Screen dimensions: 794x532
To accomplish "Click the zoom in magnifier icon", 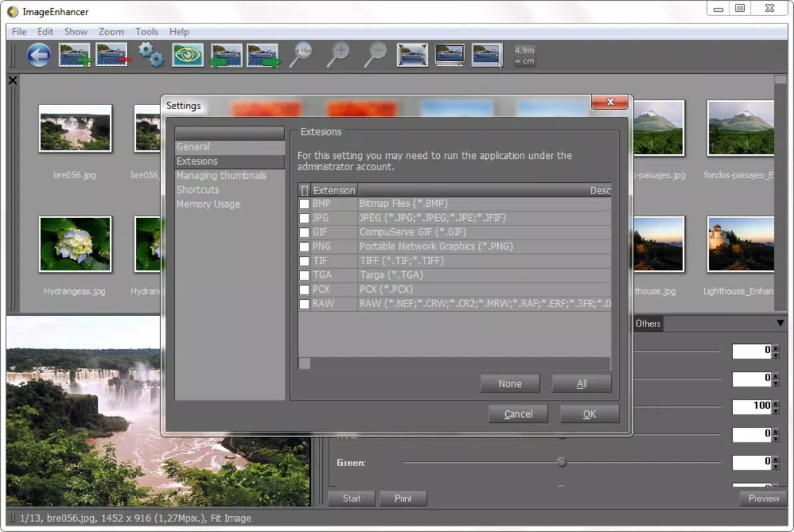I will pos(338,55).
